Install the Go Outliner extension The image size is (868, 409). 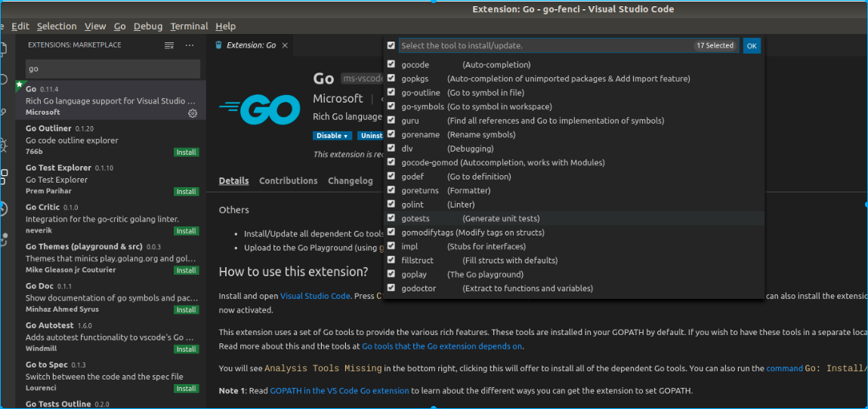[x=186, y=152]
